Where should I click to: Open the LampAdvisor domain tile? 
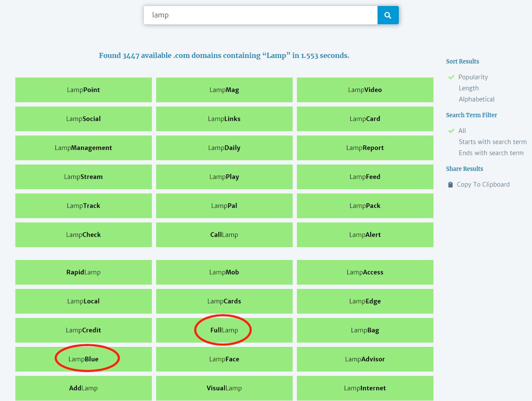pos(365,359)
